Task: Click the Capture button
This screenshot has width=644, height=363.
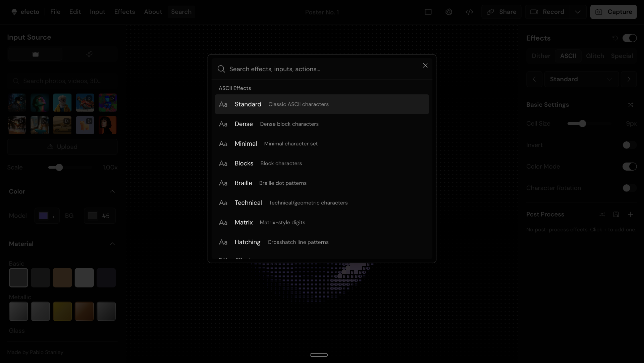Action: coord(613,12)
